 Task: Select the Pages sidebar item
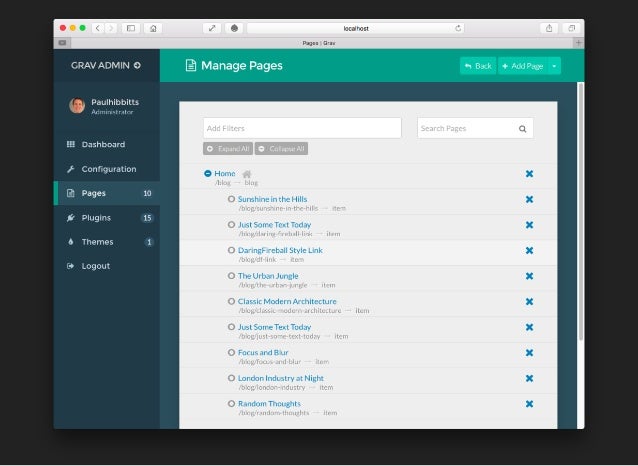tap(107, 193)
